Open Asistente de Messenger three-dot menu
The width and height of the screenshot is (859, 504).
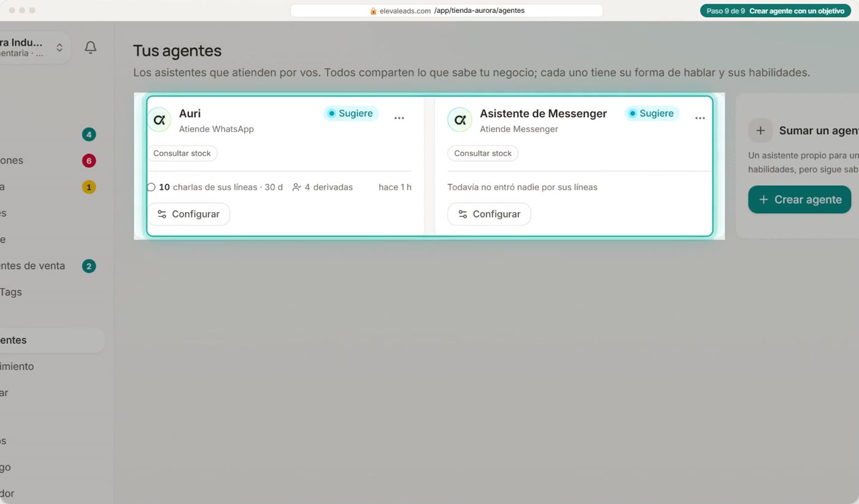(700, 118)
